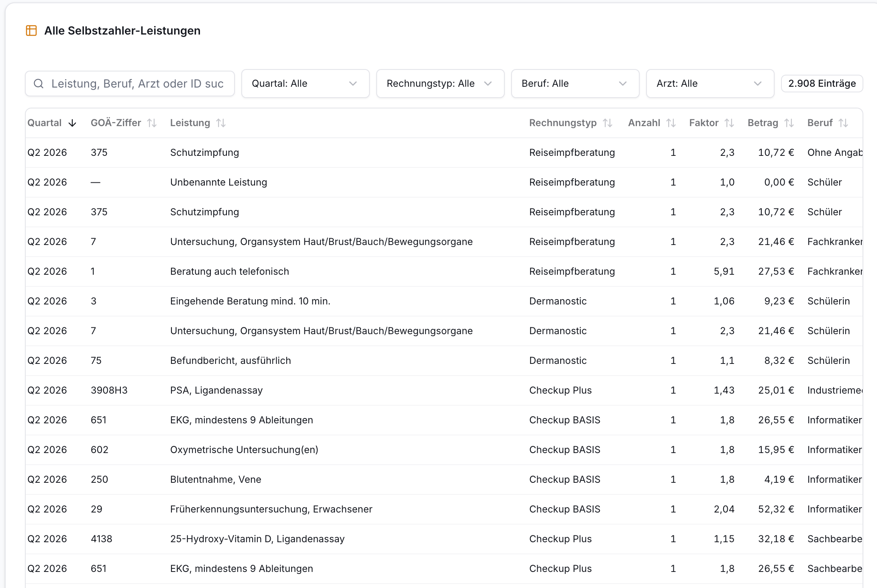Expand the Arzt: Alle filter
The height and width of the screenshot is (588, 877).
[710, 84]
